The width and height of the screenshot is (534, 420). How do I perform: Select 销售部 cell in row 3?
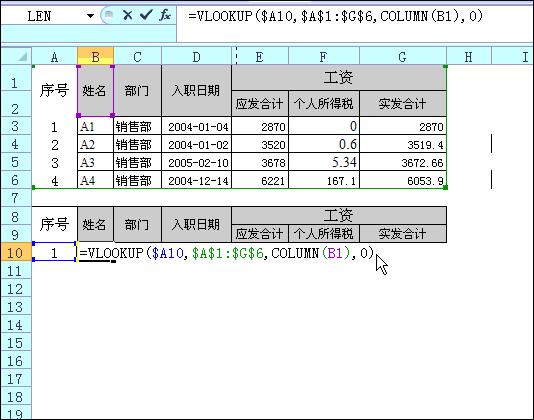pos(138,126)
